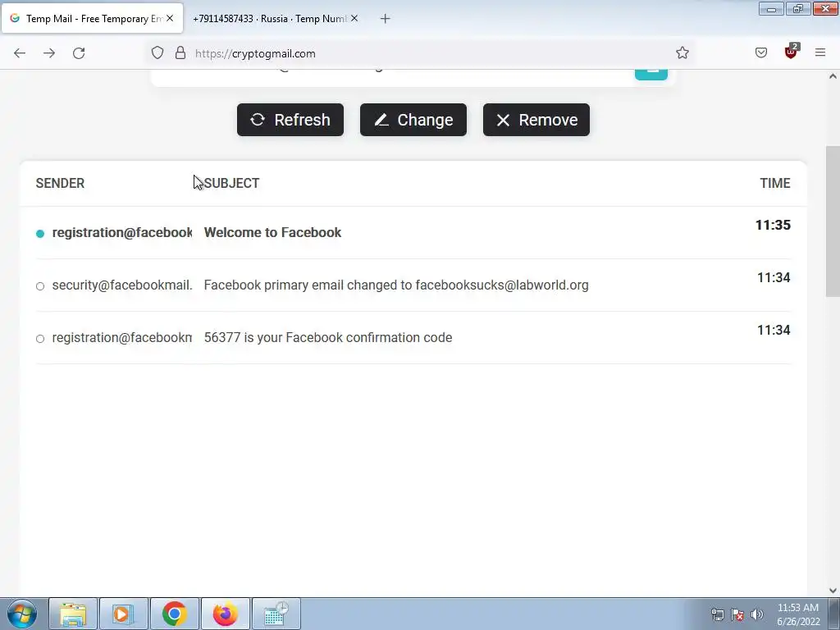Image resolution: width=840 pixels, height=630 pixels.
Task: Show site security padlock info
Action: (180, 53)
